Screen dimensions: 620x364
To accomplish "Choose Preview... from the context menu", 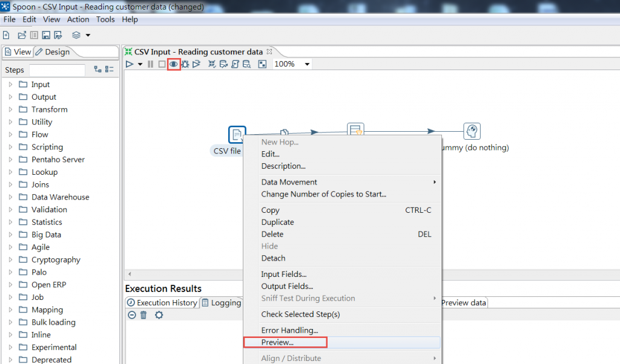I will point(342,342).
